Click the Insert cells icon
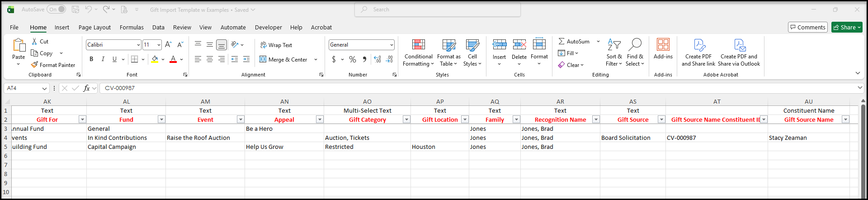Screen dimensions: 868x200 coord(500,44)
